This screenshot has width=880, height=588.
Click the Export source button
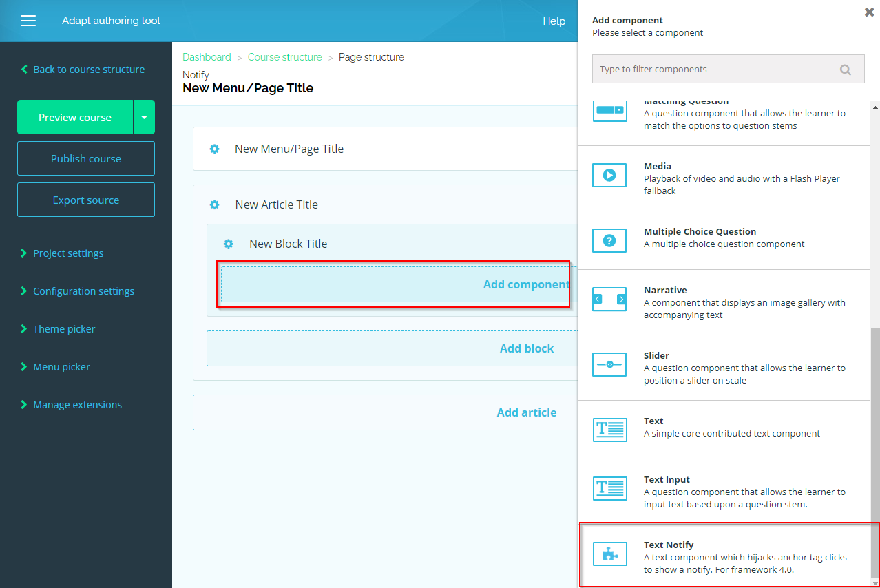point(86,200)
